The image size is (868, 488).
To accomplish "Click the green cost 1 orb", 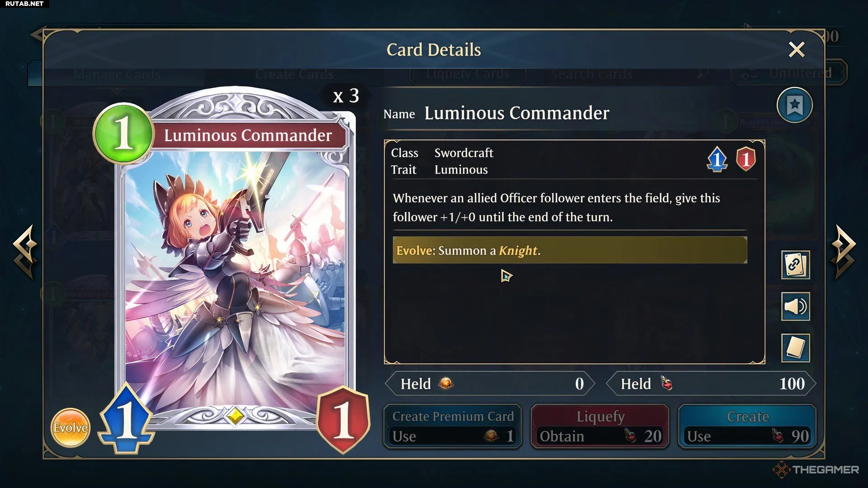I will coord(123,133).
